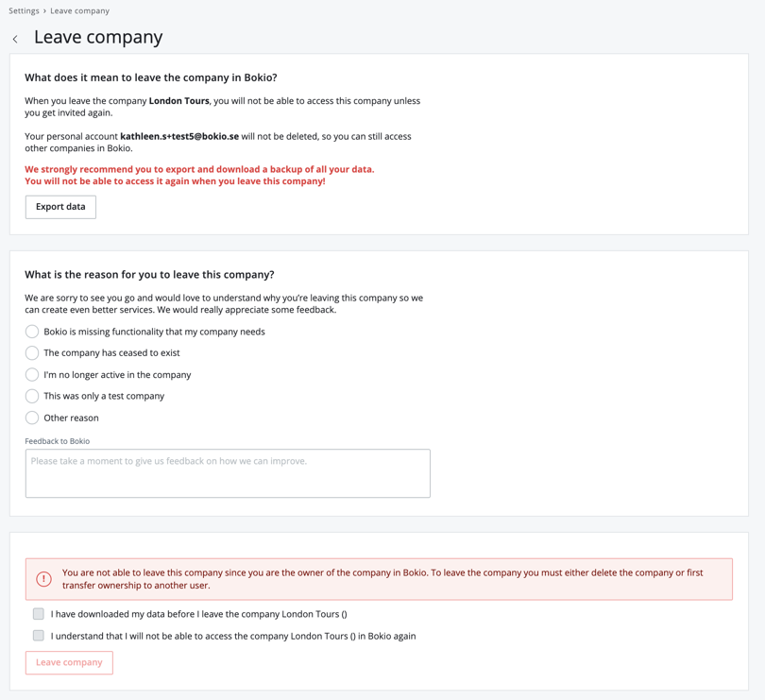Viewport: 765px width, 700px height.
Task: Choose "The company has ceased to exist"
Action: (x=32, y=353)
